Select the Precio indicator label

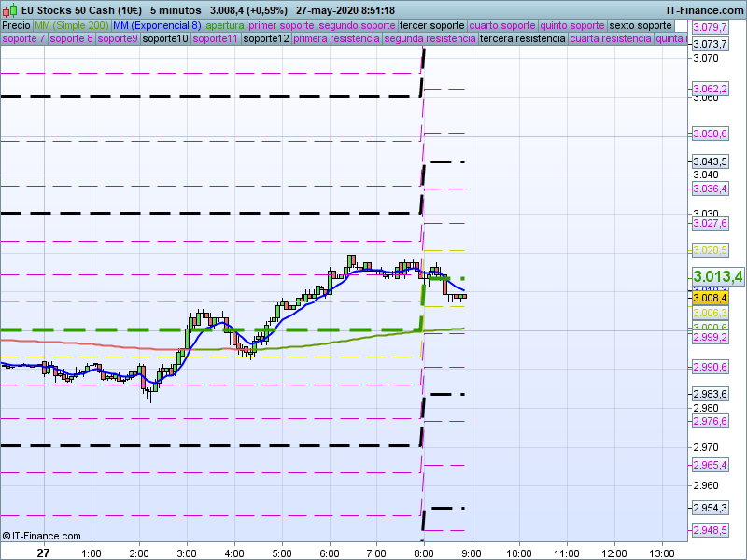click(x=16, y=25)
